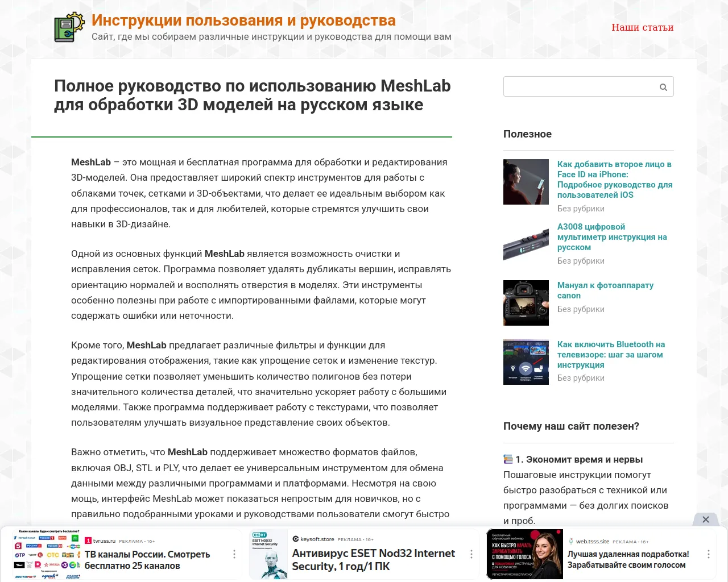Click the tvruss.ru ad source label

(105, 541)
